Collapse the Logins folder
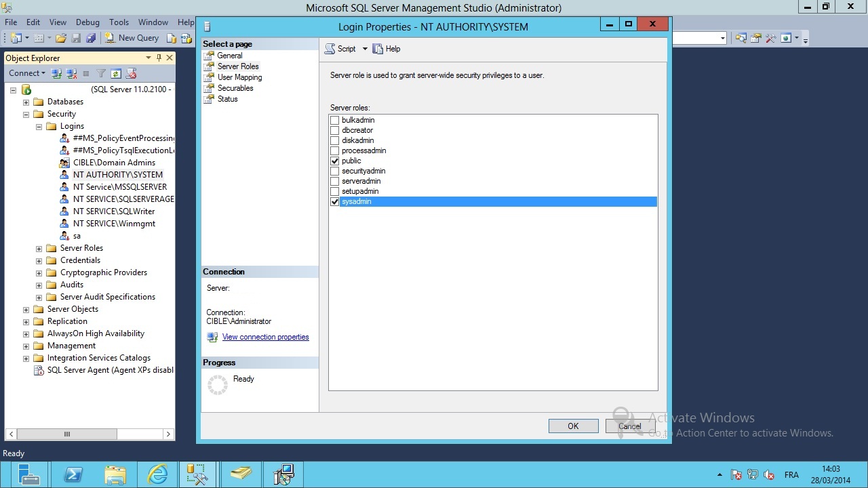 (39, 127)
